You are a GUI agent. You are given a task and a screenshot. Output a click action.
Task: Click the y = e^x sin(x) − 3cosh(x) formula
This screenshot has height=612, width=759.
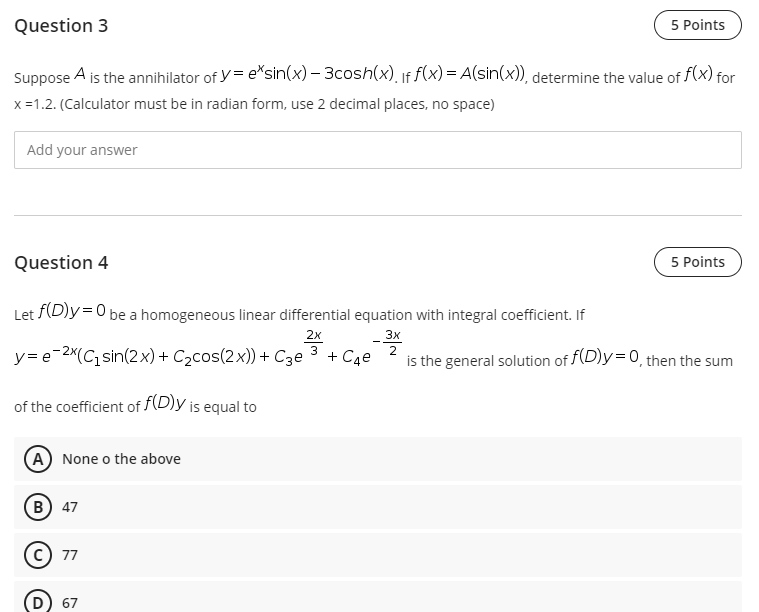(x=308, y=74)
